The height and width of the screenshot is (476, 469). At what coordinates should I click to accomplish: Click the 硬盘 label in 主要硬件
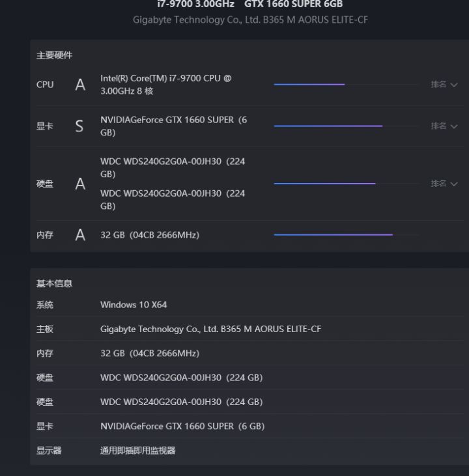pos(45,184)
